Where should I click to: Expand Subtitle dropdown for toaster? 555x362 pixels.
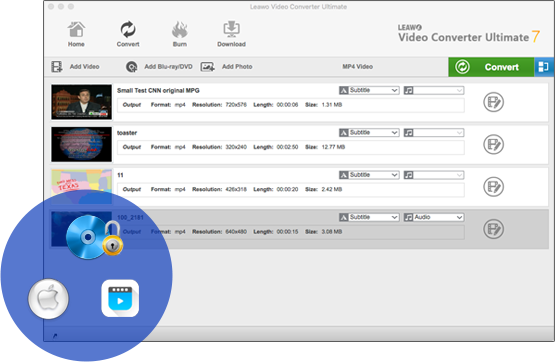pos(369,133)
